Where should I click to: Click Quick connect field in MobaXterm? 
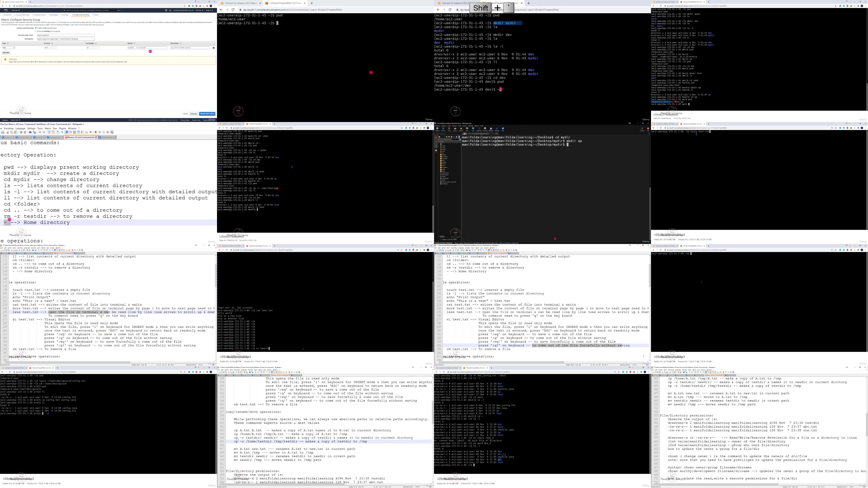(x=448, y=134)
